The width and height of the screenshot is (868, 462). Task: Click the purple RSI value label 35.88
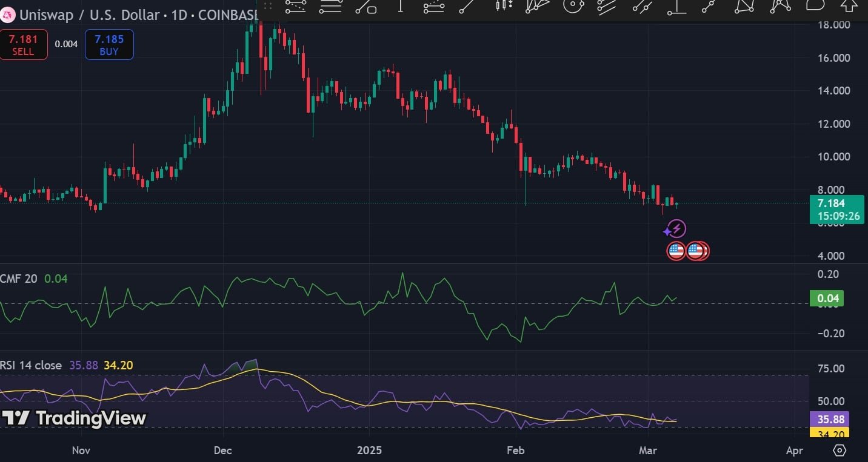[829, 418]
